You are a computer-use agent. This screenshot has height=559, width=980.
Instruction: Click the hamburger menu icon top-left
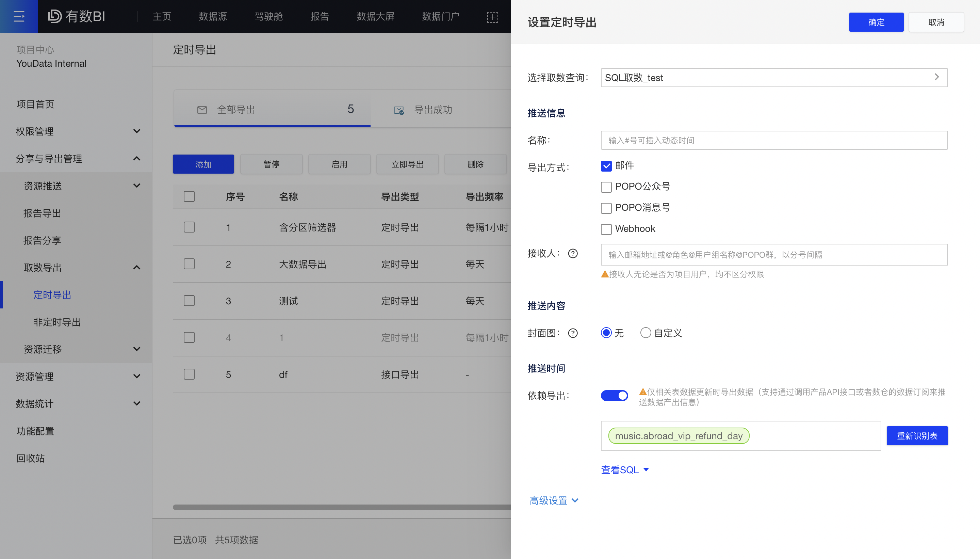click(x=19, y=16)
